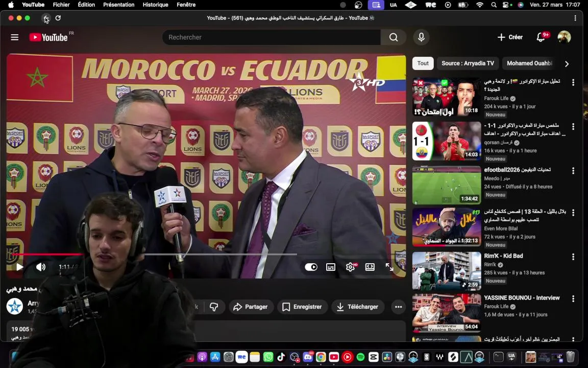Go back with the window back arrow
The height and width of the screenshot is (368, 588).
tap(45, 18)
